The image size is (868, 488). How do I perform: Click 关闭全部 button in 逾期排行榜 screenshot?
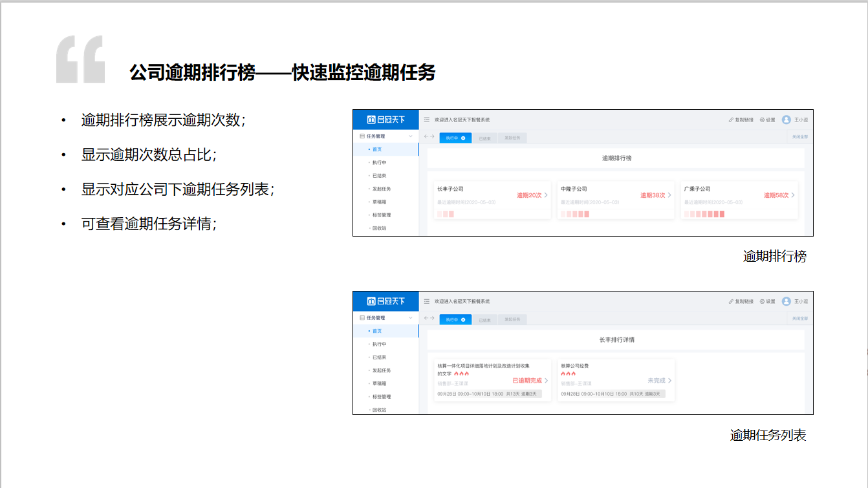pyautogui.click(x=800, y=137)
